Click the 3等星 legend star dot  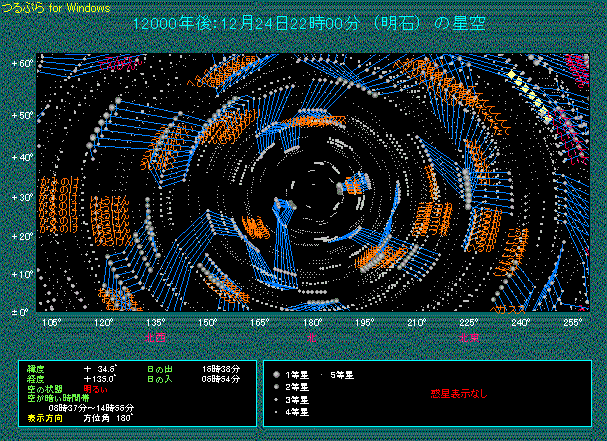(276, 398)
